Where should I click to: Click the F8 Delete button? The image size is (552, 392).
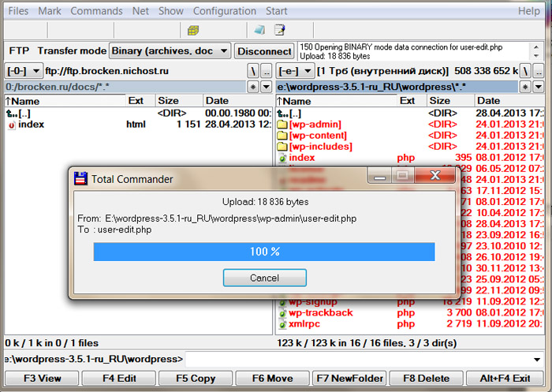[x=427, y=379]
